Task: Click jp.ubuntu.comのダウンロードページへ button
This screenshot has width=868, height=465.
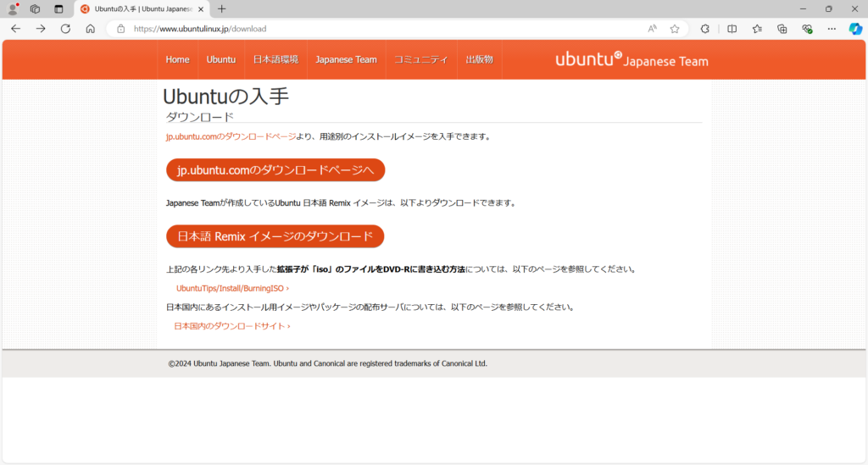Action: (x=275, y=170)
